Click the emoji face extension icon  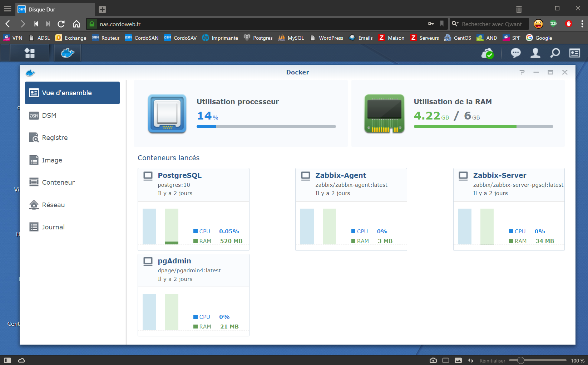click(x=538, y=24)
